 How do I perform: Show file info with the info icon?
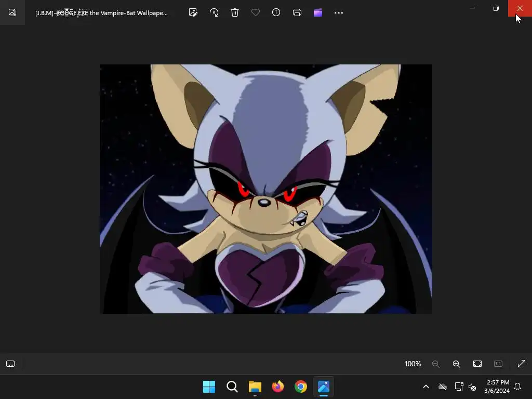[276, 12]
